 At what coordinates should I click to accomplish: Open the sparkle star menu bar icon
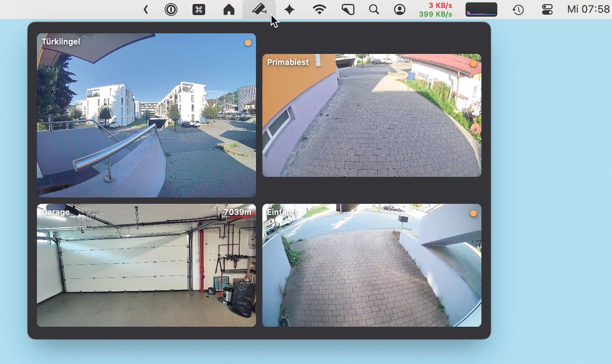tap(289, 10)
